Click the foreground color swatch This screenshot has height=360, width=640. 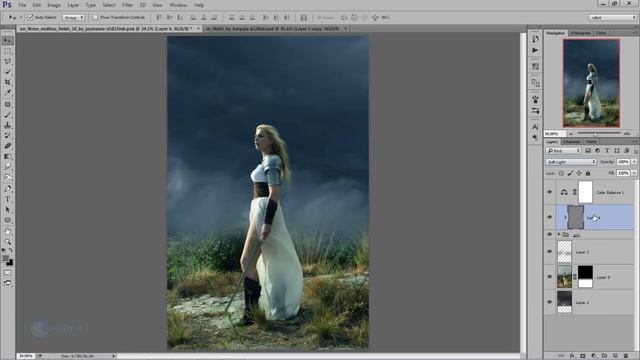tap(6, 258)
